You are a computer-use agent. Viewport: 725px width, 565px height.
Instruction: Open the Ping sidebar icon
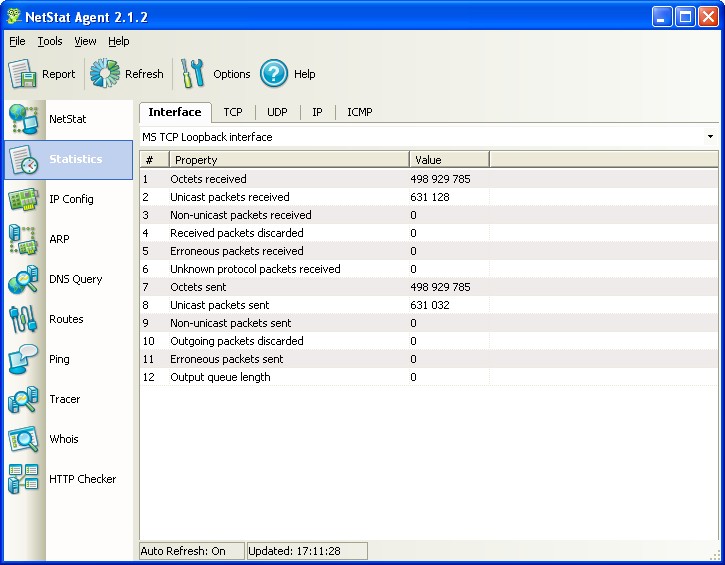click(23, 359)
